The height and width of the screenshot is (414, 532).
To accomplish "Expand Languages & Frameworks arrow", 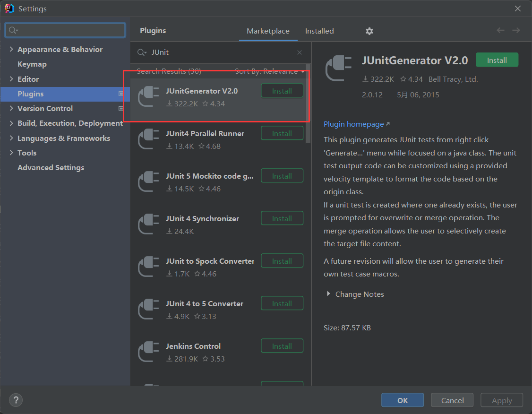I will (x=11, y=138).
